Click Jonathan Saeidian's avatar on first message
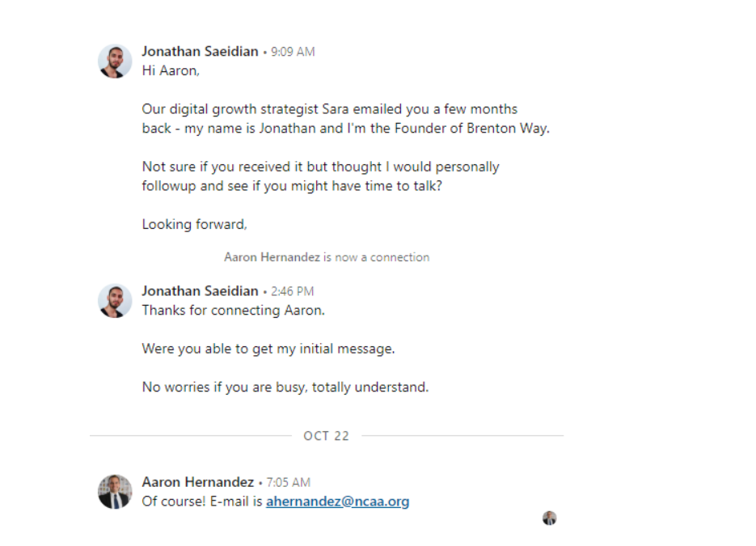The image size is (756, 546). coord(115,61)
